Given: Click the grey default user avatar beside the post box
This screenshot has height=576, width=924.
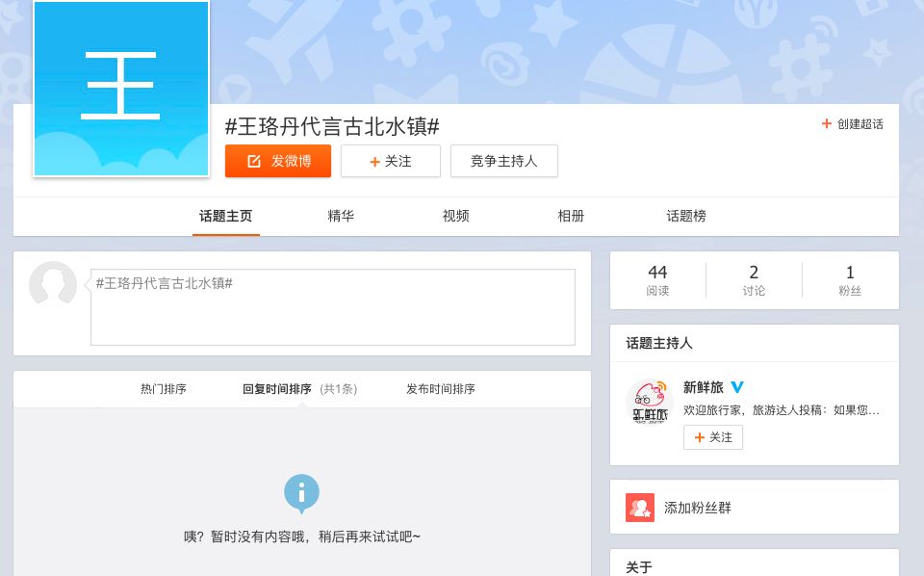Looking at the screenshot, I should coord(53,285).
